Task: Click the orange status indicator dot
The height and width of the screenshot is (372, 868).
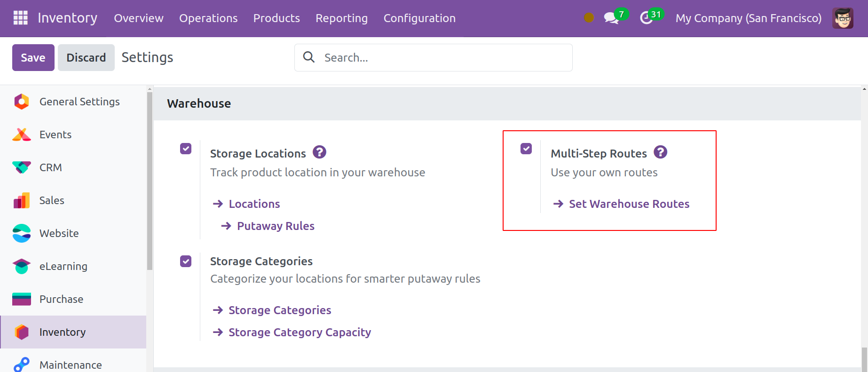Action: (589, 18)
